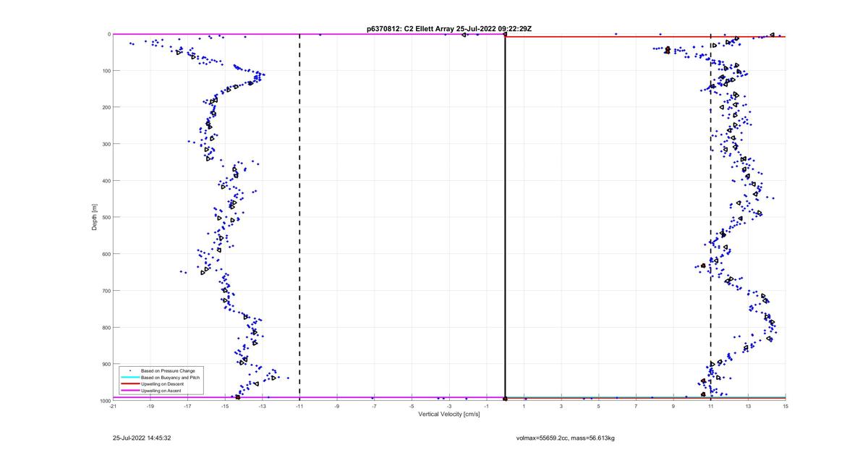Click x-axis tick label "-21"
Screen dimensions: 868x450
[x=113, y=407]
